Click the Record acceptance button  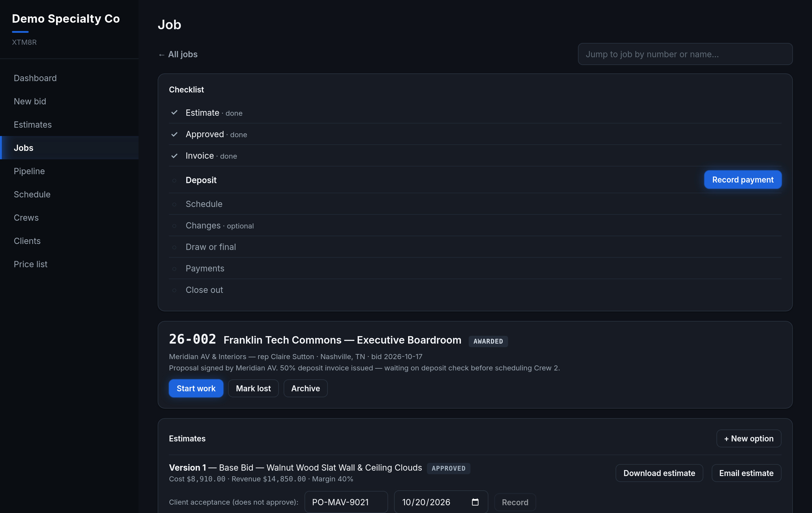click(x=515, y=502)
